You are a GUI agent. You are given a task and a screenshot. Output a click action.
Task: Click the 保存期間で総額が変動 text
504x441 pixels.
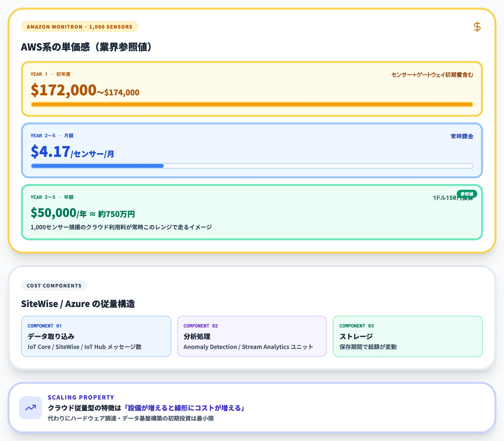[x=368, y=347]
